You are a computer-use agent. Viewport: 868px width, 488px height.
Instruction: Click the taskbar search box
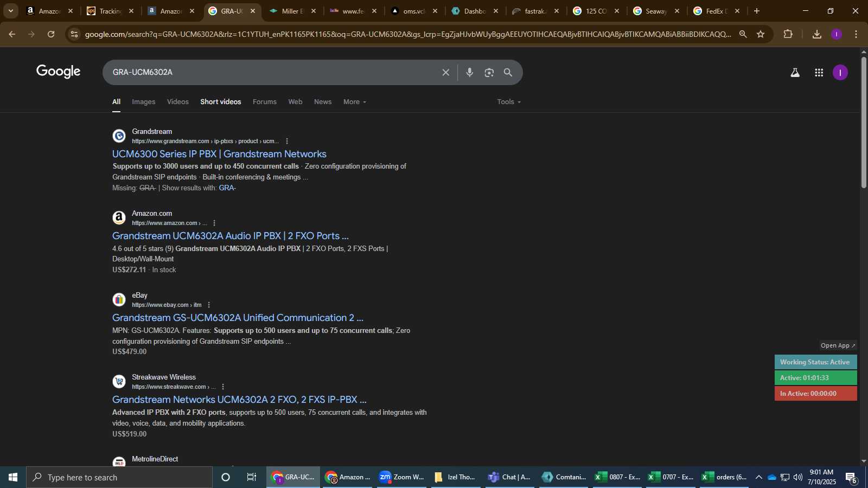[119, 477]
